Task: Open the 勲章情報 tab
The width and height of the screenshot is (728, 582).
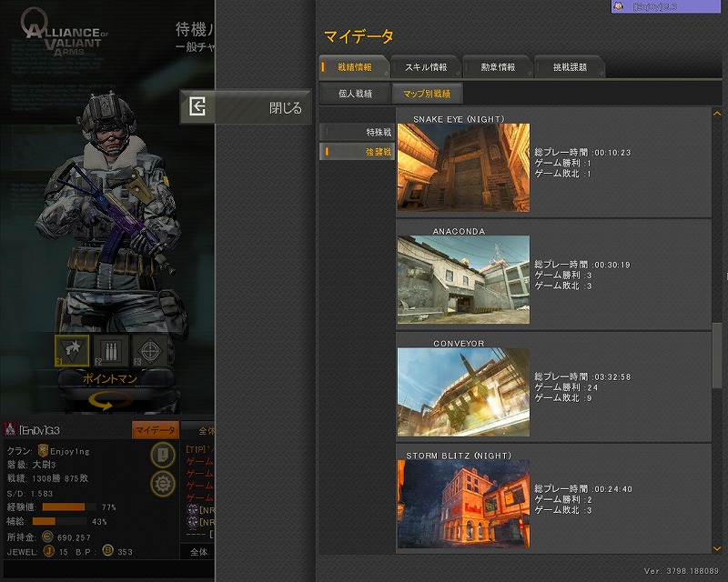Action: [497, 67]
